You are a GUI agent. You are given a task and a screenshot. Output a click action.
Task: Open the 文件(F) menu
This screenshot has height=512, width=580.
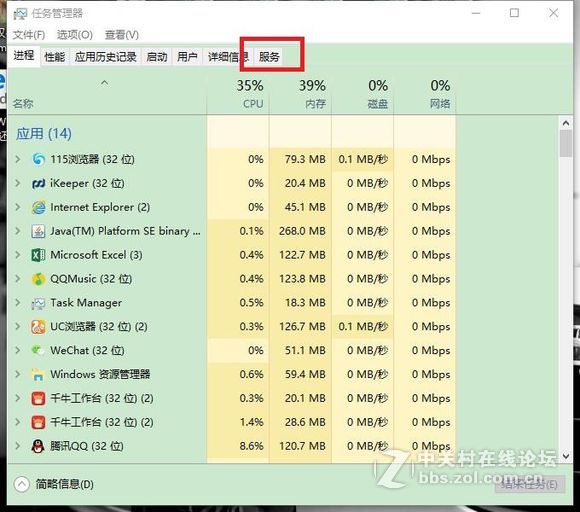pos(29,35)
